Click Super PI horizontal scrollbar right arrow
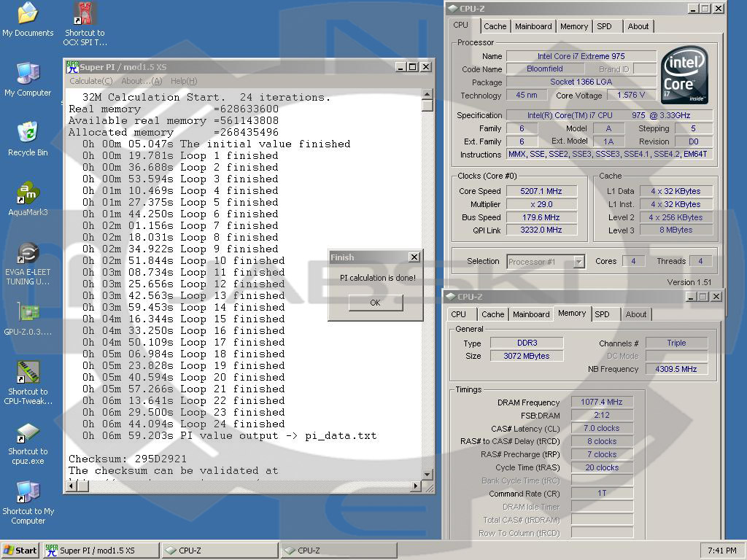 coord(416,486)
